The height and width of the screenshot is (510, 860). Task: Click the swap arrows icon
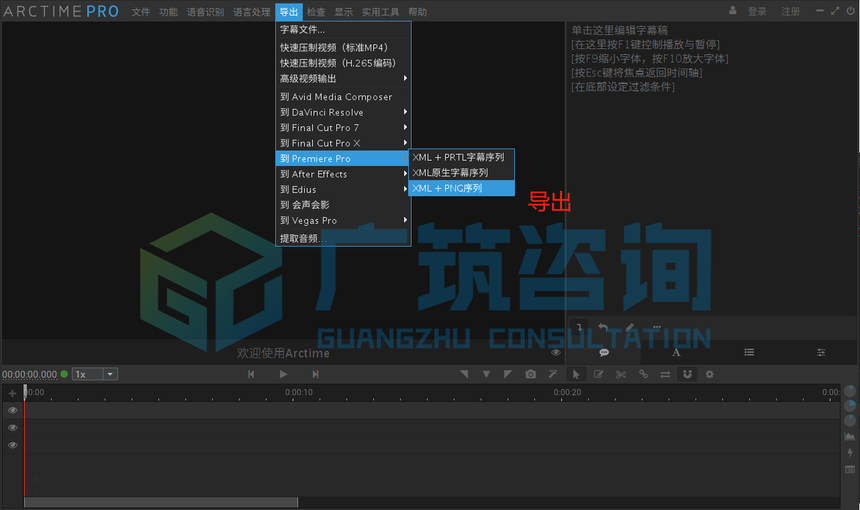coord(665,375)
